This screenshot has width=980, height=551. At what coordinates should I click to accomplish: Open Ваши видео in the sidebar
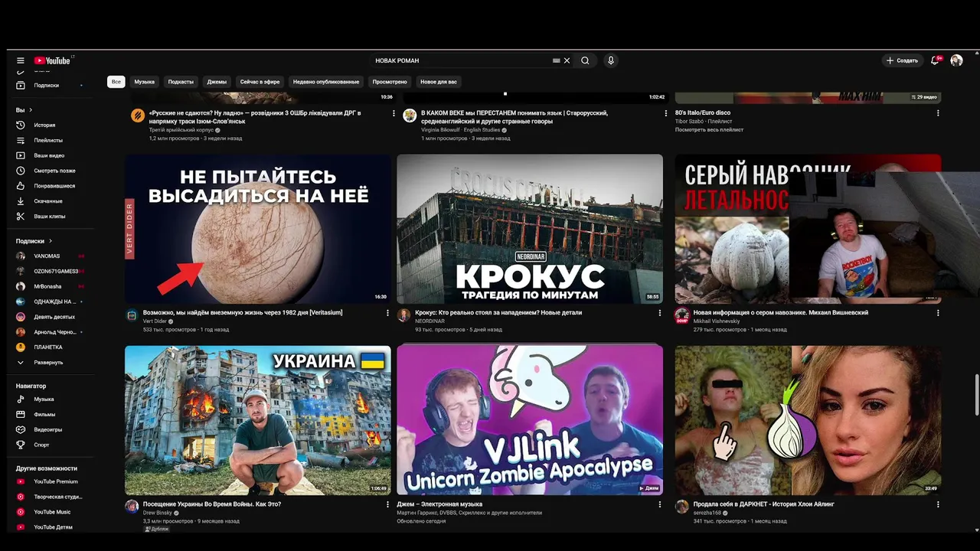pos(50,155)
